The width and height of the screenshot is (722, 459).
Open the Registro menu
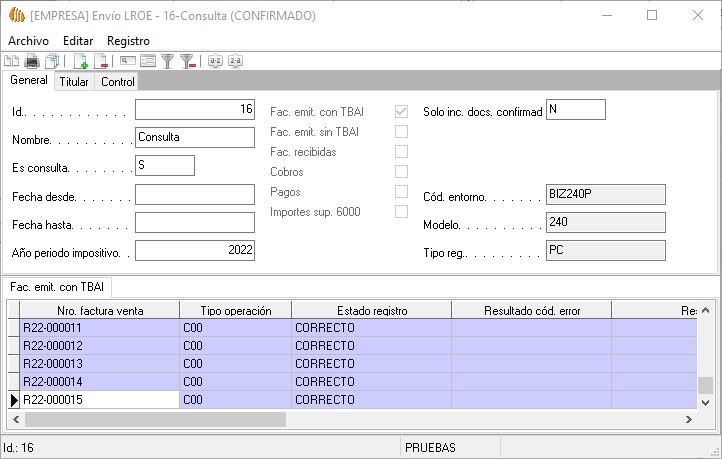tap(128, 40)
